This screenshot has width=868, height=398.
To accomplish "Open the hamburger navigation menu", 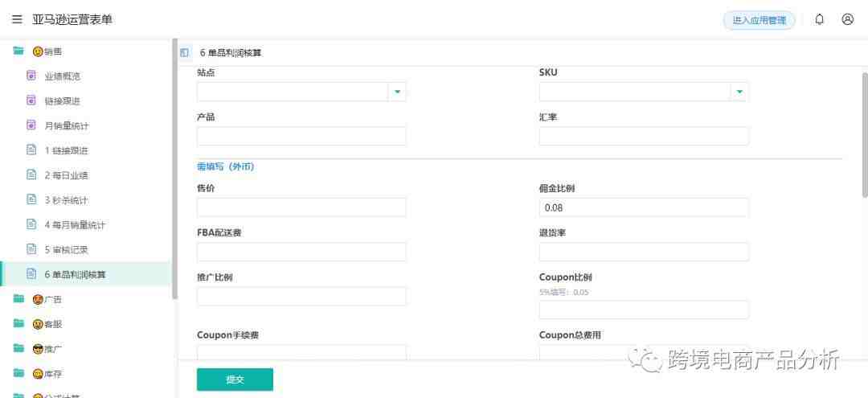I will (17, 19).
